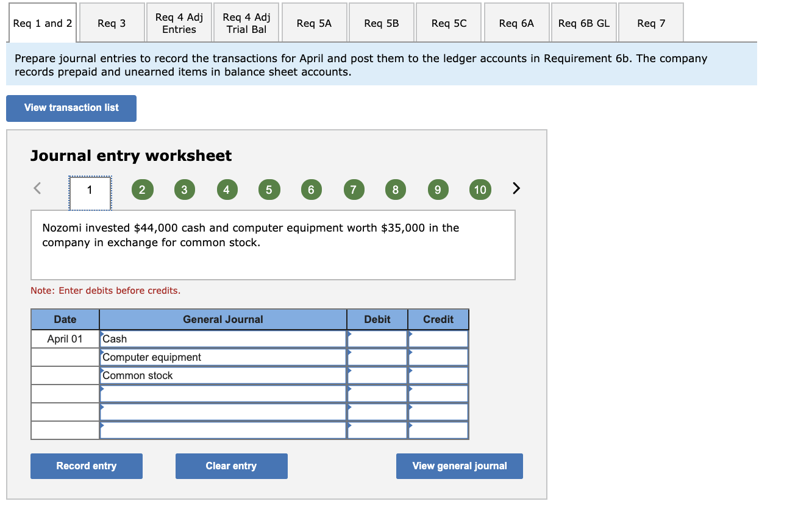Click the General Journal column header
The width and height of the screenshot is (812, 518).
223,319
